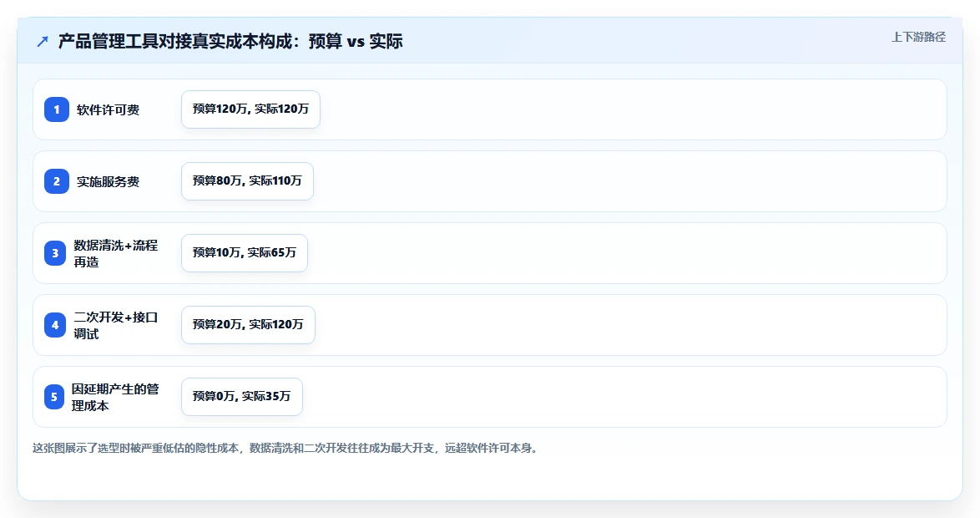The width and height of the screenshot is (980, 518).
Task: Click the 上下游路径 label
Action: [x=918, y=38]
